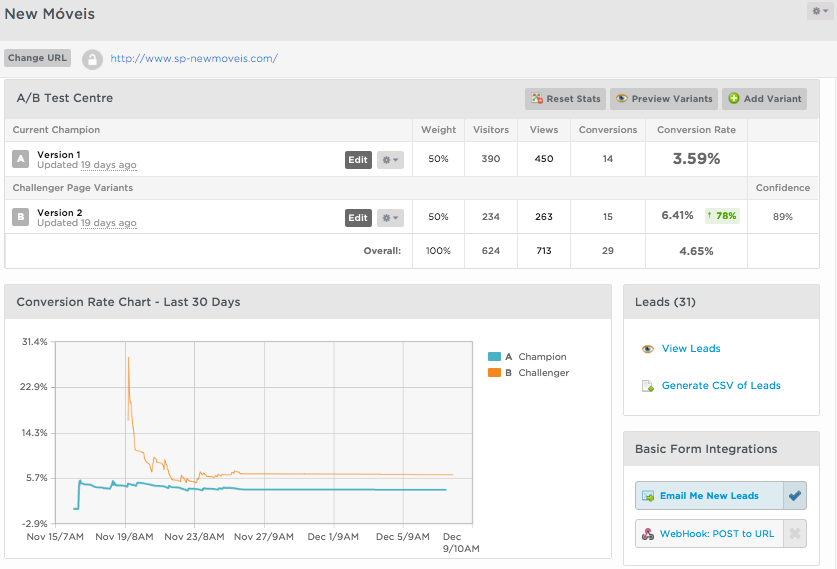This screenshot has width=837, height=569.
Task: Click Version 2's Updated 19 days ago
Action: pos(86,223)
